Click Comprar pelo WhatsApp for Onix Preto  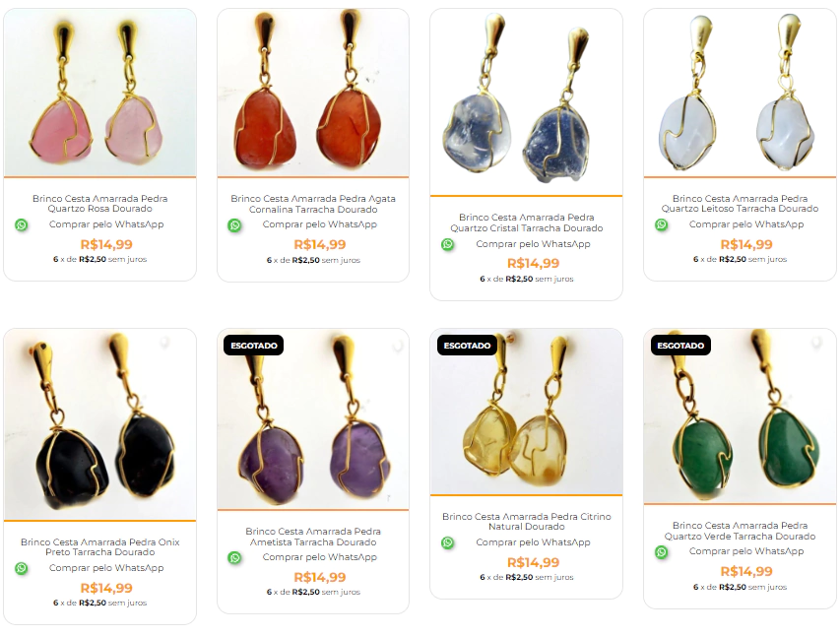[106, 568]
